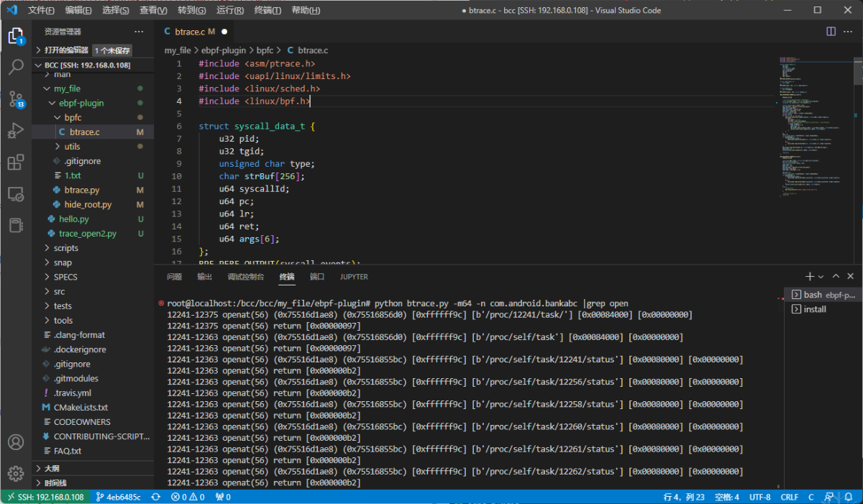
Task: Click the new terminal plus button
Action: tap(809, 277)
